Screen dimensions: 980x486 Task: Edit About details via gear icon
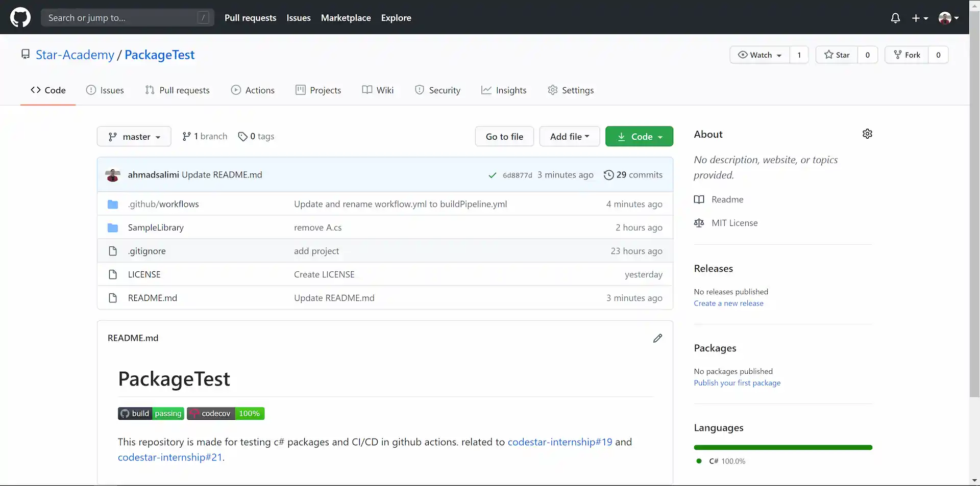867,134
